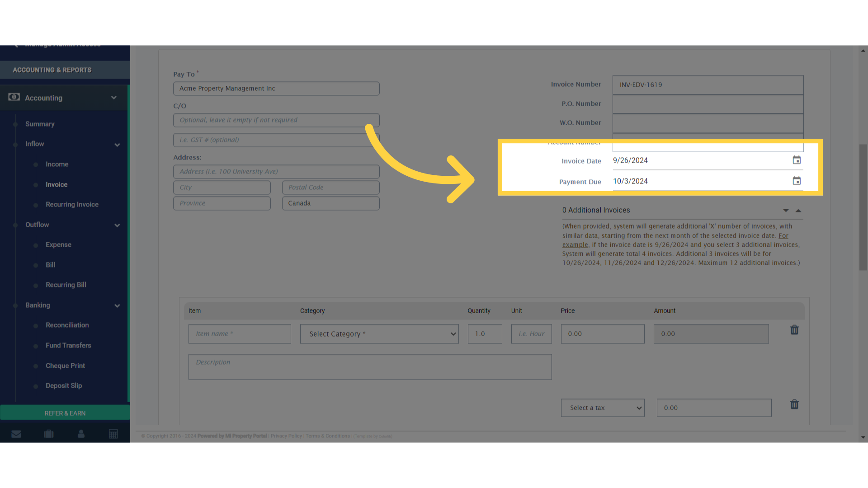Click the City field
This screenshot has height=488, width=868.
point(222,188)
